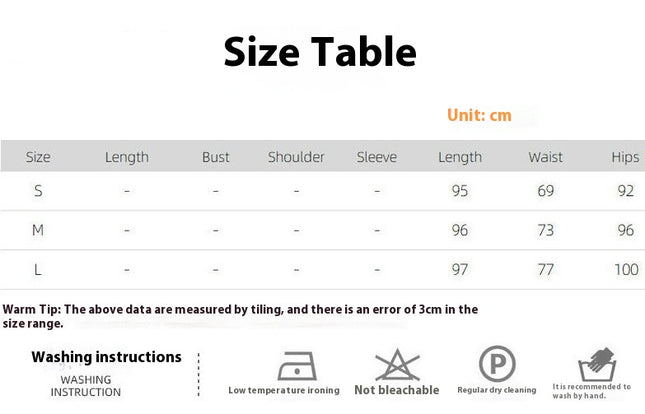The width and height of the screenshot is (645, 414).
Task: Select the Size column header
Action: [x=38, y=157]
